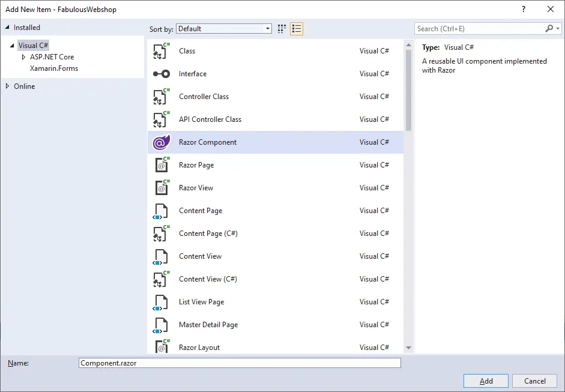Select 'Content Page (C#)' template name
Viewport: 565px width, 392px height.
click(208, 234)
